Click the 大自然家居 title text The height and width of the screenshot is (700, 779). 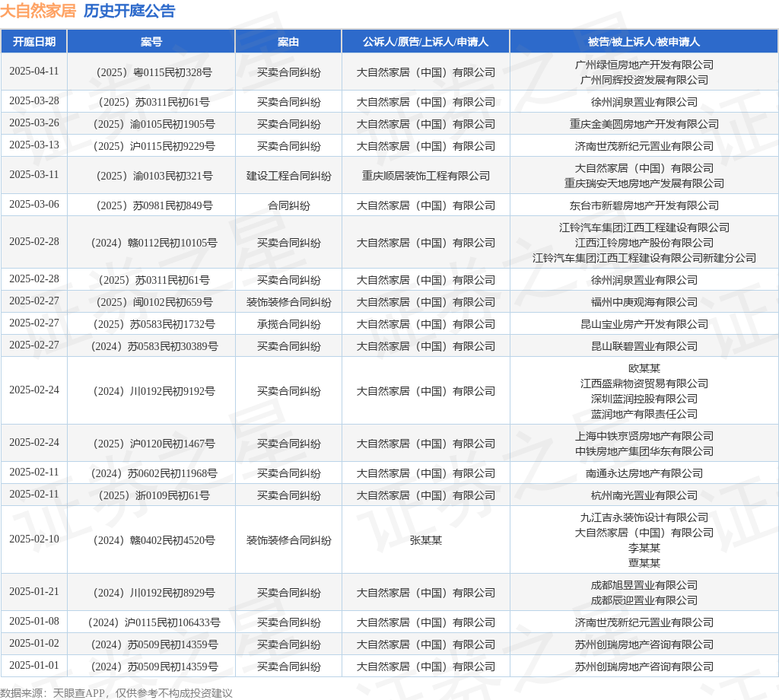click(38, 11)
